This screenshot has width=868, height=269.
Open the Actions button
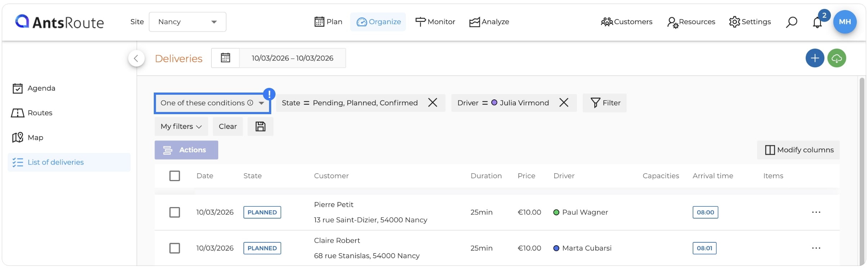(186, 150)
